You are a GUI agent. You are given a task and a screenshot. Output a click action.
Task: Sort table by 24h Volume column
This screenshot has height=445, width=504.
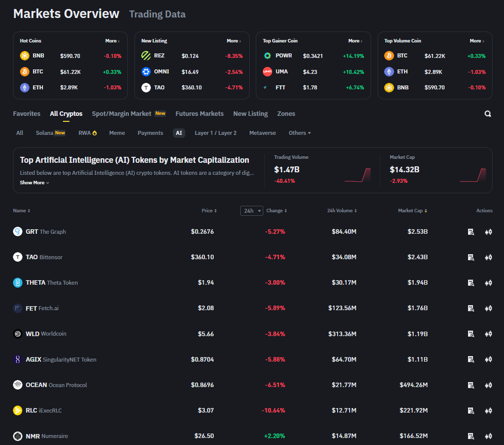pyautogui.click(x=342, y=211)
